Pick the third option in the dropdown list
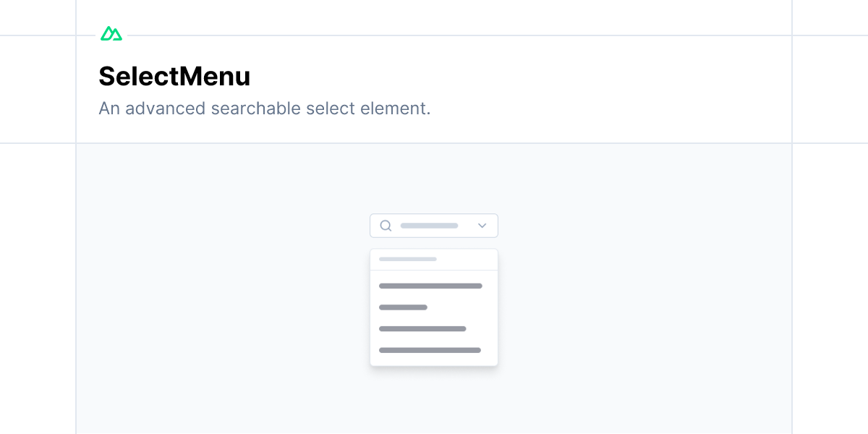Viewport: 868px width, 434px height. 422,328
